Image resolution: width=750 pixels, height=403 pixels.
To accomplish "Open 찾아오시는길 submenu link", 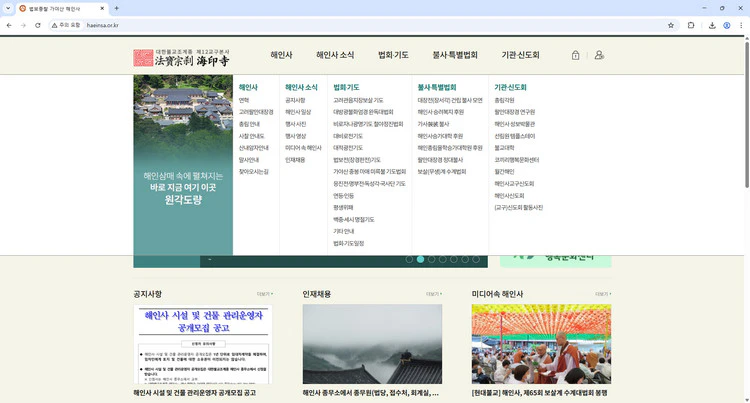I will pyautogui.click(x=254, y=172).
